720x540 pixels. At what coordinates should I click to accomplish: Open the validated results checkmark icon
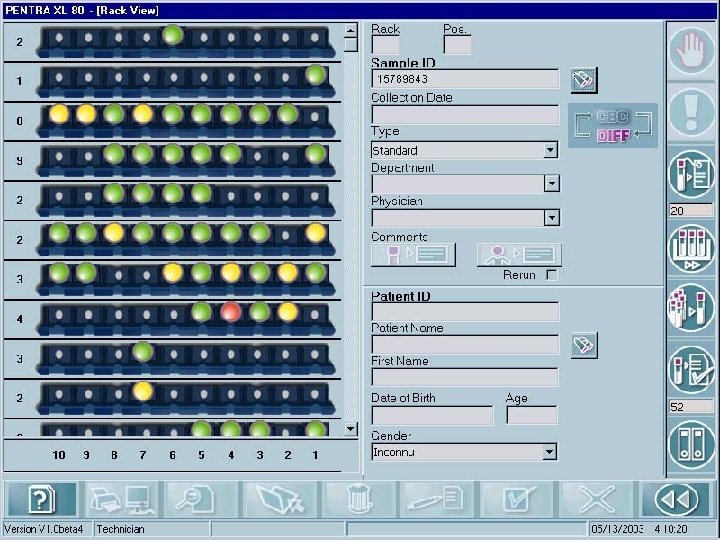point(691,371)
